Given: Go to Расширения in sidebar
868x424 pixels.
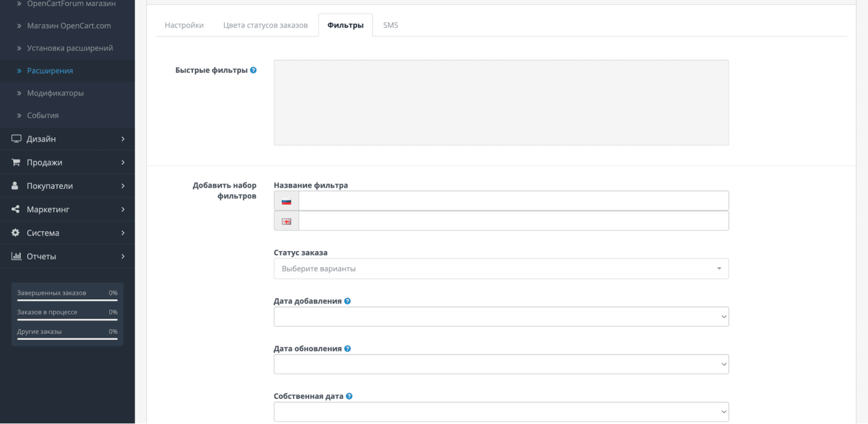Looking at the screenshot, I should click(50, 71).
